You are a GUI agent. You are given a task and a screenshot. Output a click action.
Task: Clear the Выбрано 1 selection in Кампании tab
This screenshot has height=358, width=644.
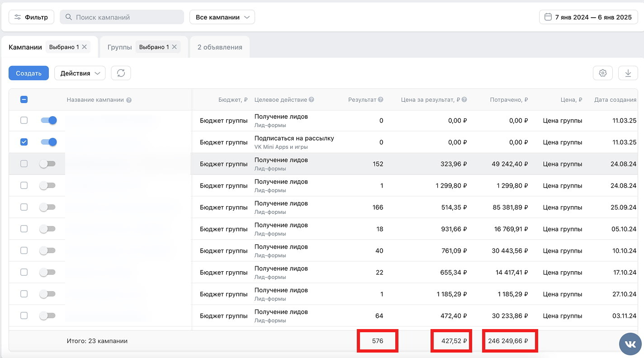click(85, 47)
